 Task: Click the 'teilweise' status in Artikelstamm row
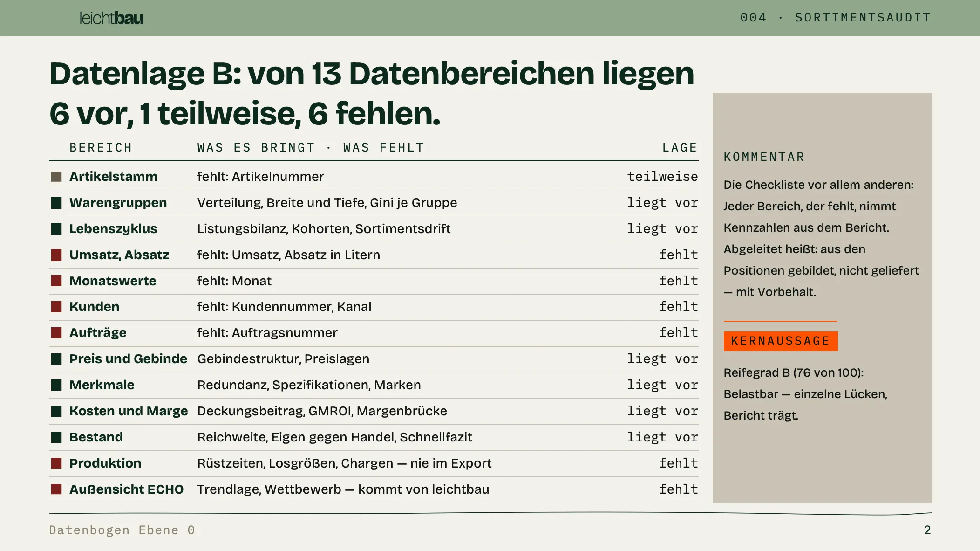click(662, 177)
